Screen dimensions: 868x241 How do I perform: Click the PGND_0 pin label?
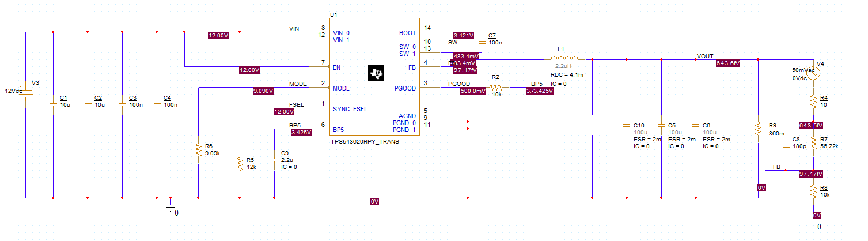coord(404,123)
